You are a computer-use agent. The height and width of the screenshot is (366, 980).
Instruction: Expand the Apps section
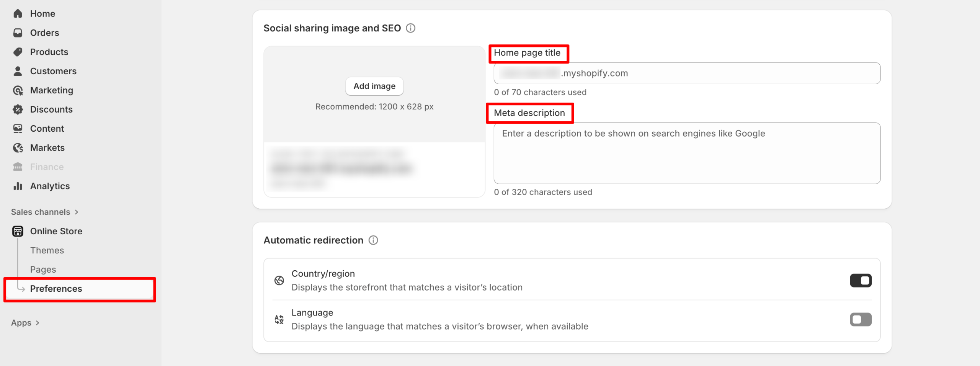(24, 323)
